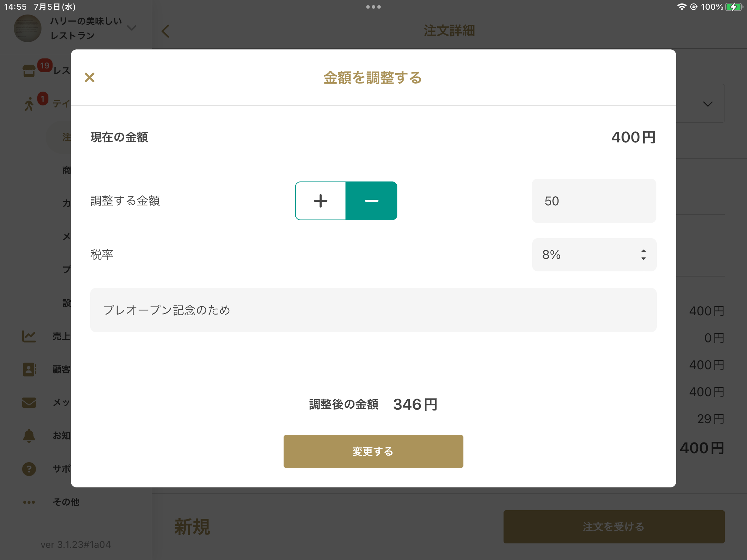The image size is (747, 560).
Task: Select the minus adjustment toggle
Action: 371,201
